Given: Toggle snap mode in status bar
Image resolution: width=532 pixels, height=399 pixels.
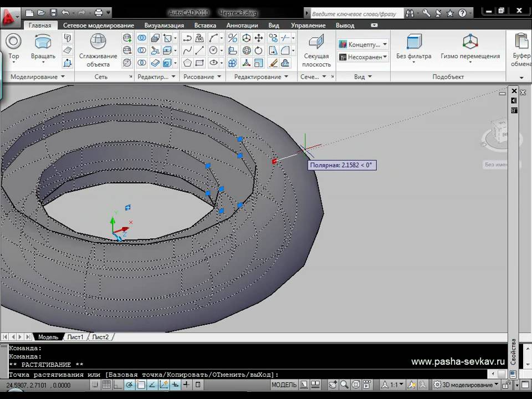Looking at the screenshot, I should [95, 385].
